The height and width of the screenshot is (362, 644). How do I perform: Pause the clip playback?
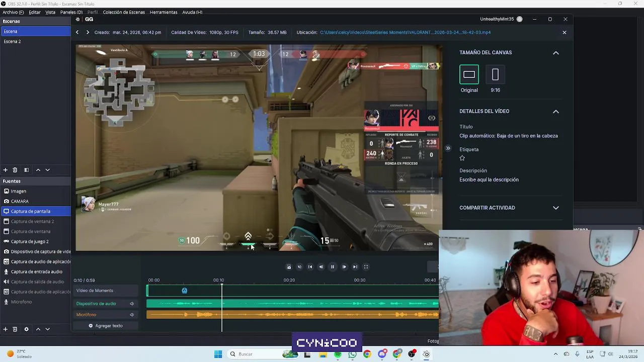pos(333,267)
